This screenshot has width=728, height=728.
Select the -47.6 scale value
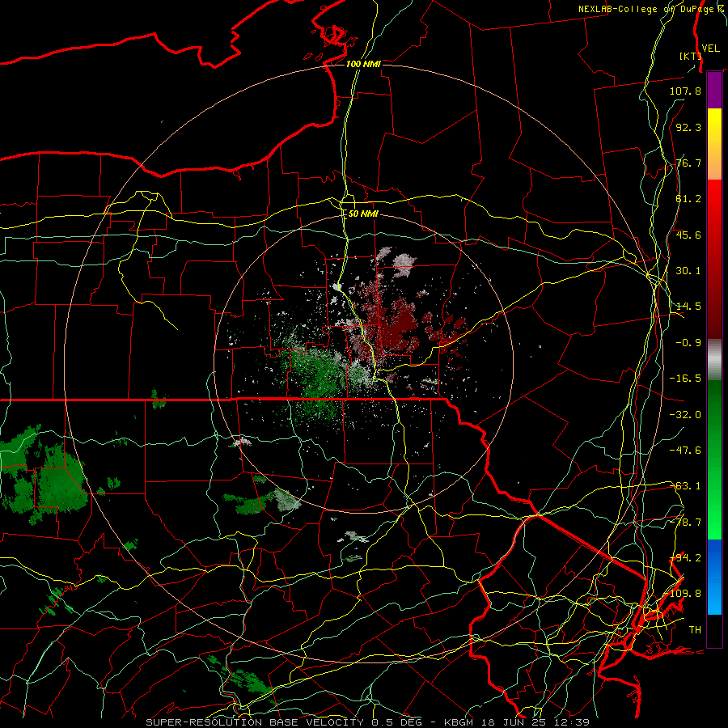click(x=685, y=451)
